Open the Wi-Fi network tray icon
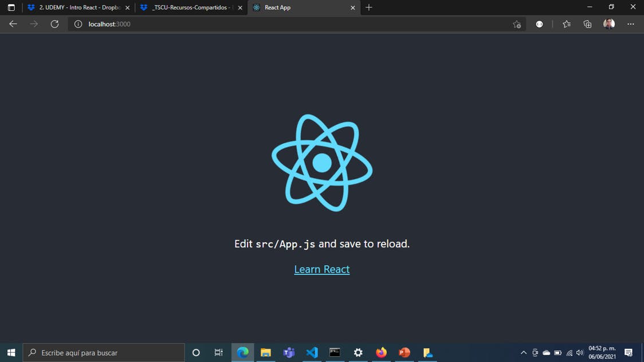644x362 pixels. pos(570,353)
